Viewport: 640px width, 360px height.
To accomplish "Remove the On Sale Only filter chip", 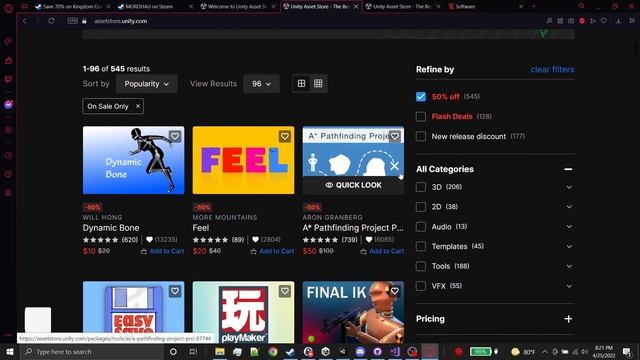I will (x=138, y=106).
